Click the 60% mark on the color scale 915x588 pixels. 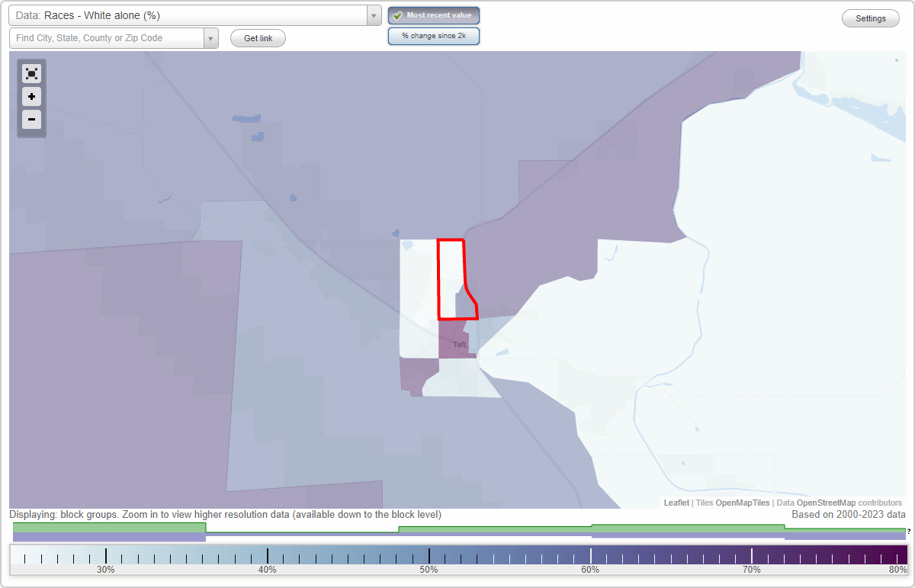pyautogui.click(x=591, y=555)
